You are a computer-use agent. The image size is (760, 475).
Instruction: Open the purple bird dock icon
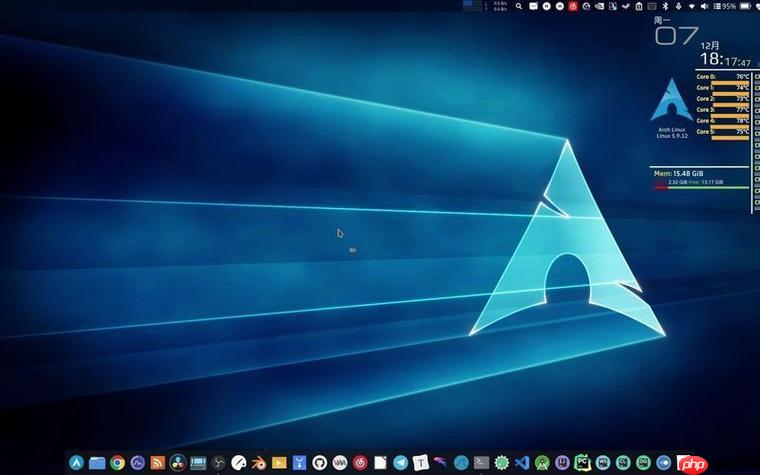(441, 462)
